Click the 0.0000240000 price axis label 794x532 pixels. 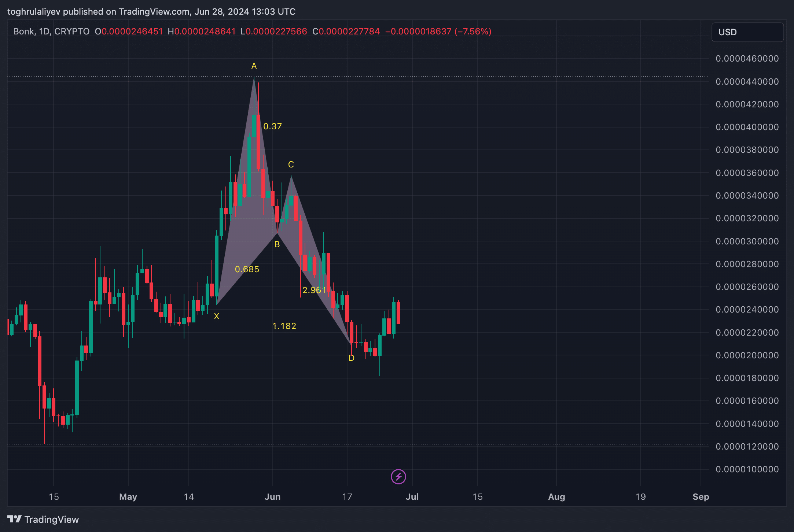tap(747, 310)
